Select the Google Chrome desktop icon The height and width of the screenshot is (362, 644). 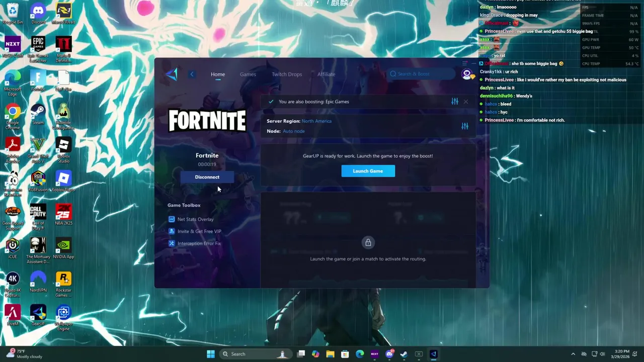pyautogui.click(x=13, y=117)
